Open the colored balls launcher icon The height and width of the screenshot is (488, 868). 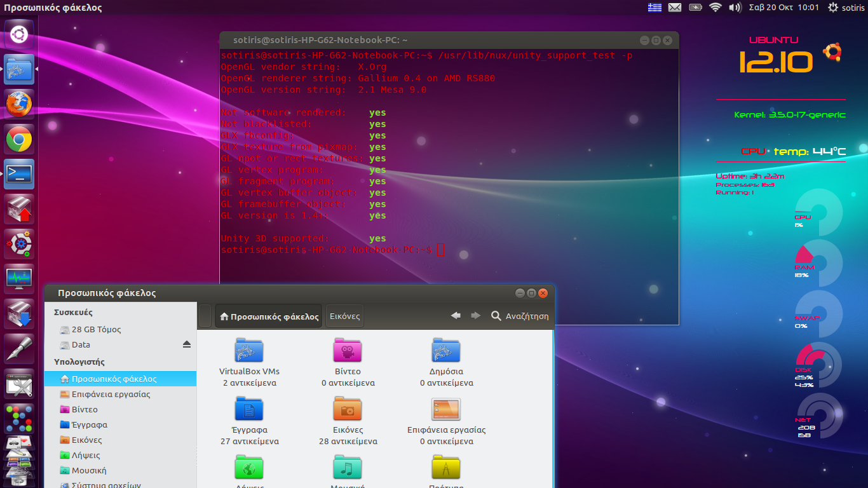tap(19, 418)
